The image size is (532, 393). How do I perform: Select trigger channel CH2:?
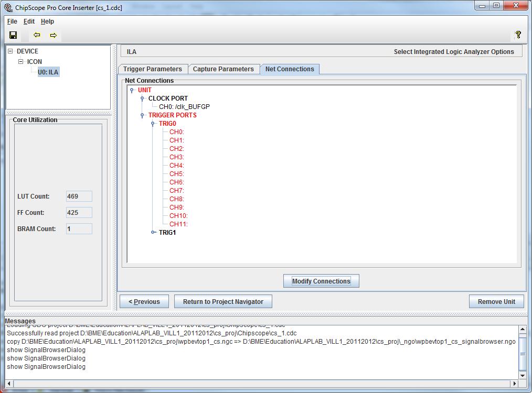click(x=177, y=149)
